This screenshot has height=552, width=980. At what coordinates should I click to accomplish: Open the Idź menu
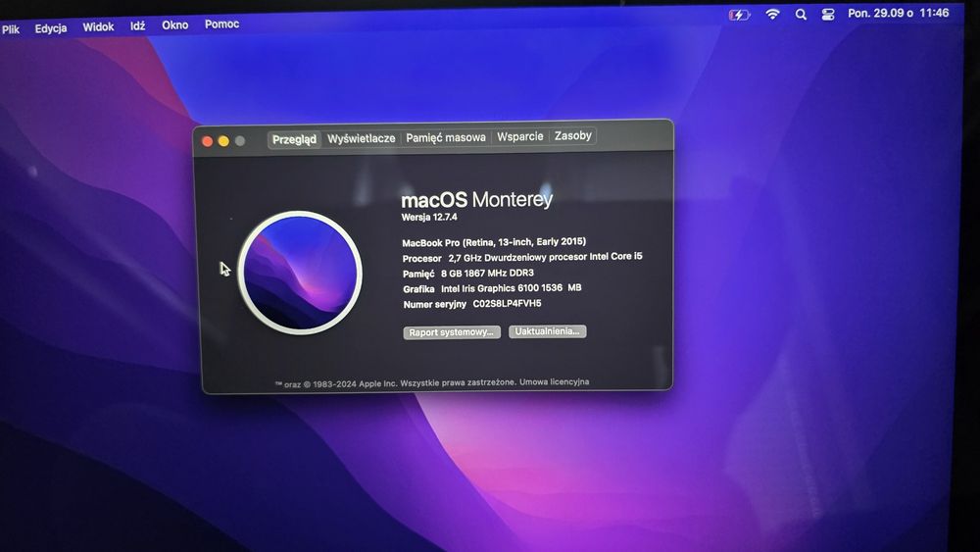point(137,25)
